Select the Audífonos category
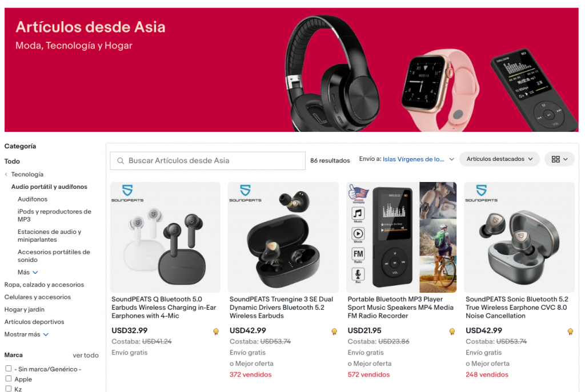 (x=33, y=199)
